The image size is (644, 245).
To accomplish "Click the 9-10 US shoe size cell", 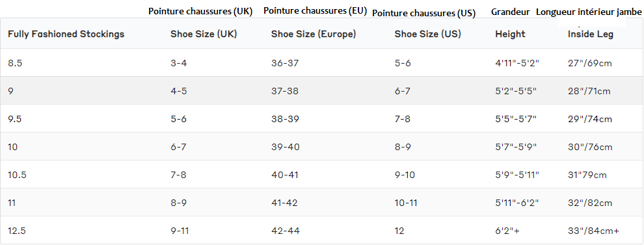I will point(405,175).
